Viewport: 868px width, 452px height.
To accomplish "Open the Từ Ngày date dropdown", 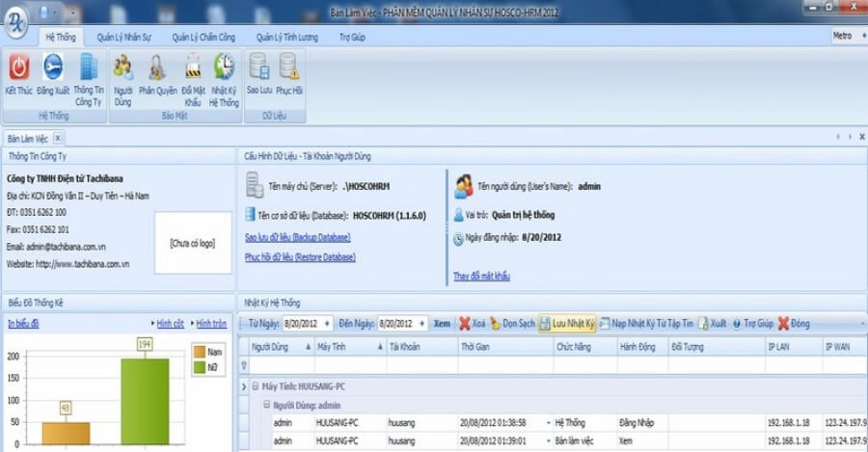I will 329,324.
